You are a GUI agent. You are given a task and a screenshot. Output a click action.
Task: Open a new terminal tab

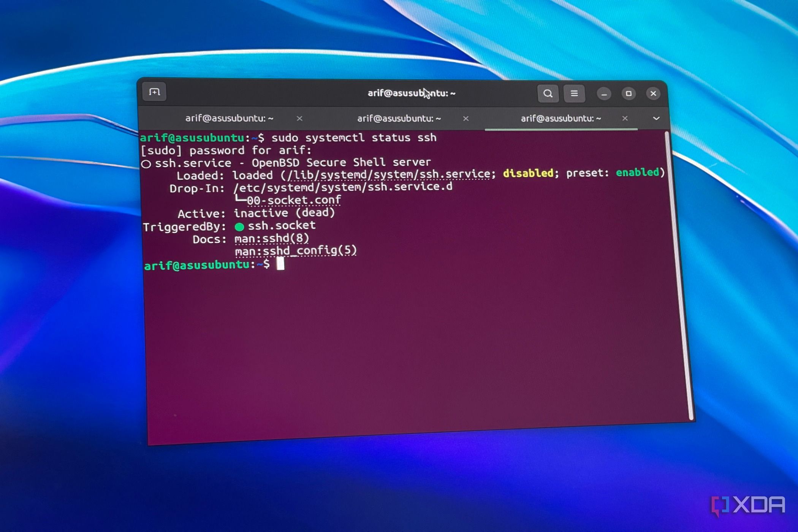coord(154,92)
